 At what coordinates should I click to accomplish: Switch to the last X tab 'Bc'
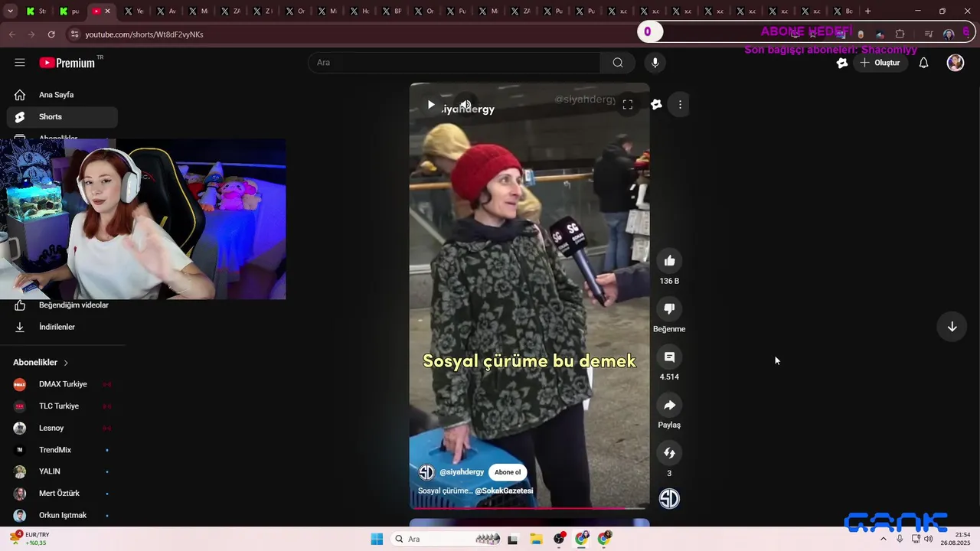coord(843,11)
